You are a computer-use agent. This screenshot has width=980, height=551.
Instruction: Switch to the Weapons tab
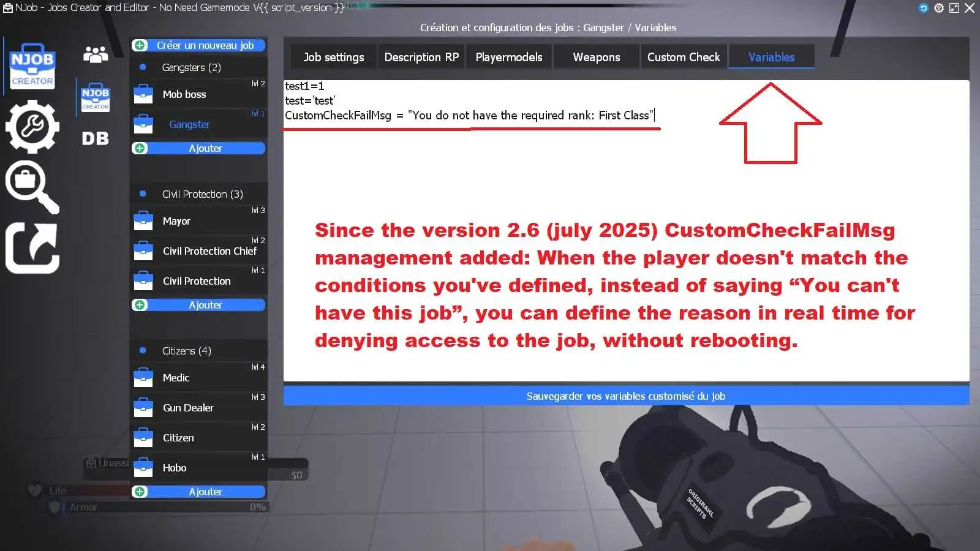[x=595, y=56]
